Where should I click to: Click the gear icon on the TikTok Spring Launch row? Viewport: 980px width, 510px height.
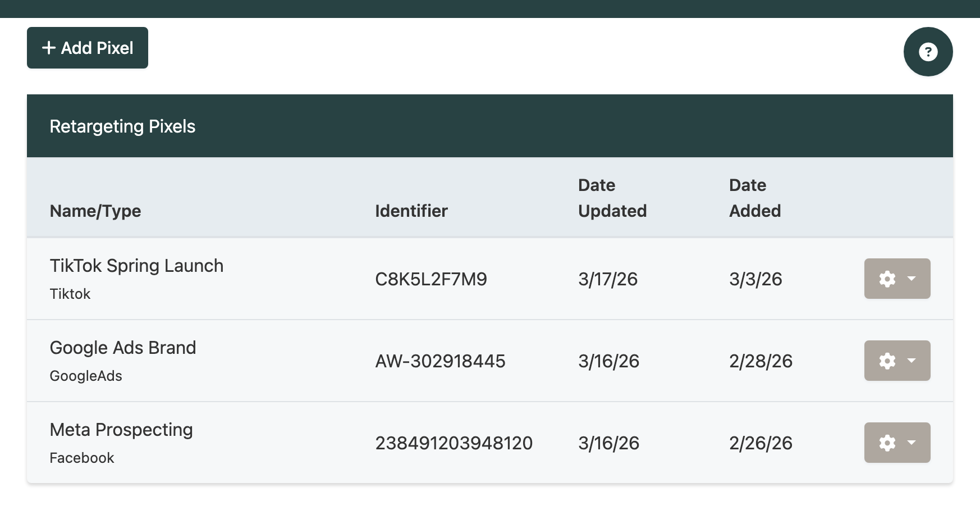(888, 279)
